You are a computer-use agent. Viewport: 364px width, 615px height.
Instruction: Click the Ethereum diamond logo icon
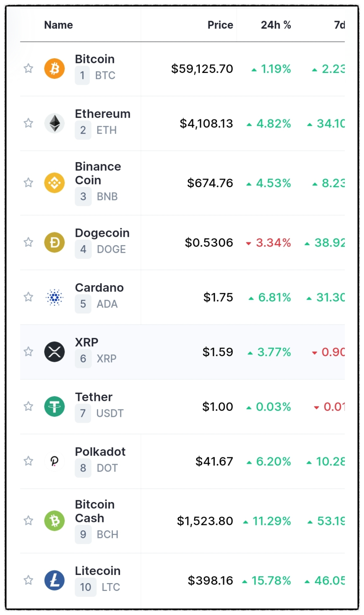[x=55, y=123]
